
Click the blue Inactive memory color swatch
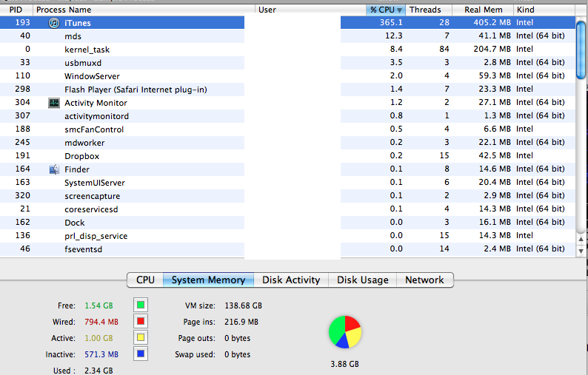coord(141,354)
